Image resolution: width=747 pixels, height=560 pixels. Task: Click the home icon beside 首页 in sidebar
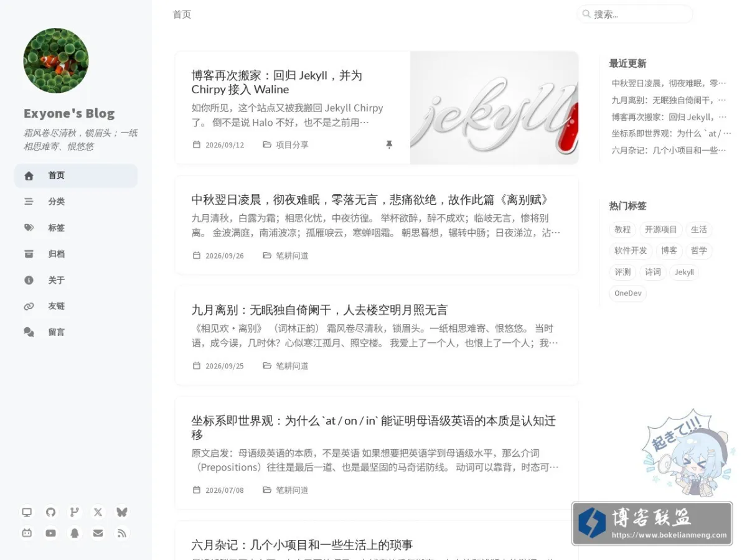29,176
